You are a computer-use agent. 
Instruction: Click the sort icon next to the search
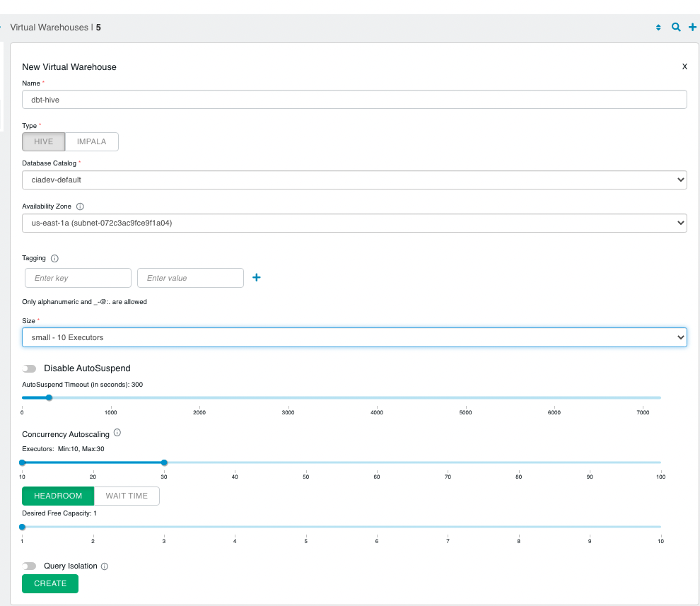pos(659,27)
